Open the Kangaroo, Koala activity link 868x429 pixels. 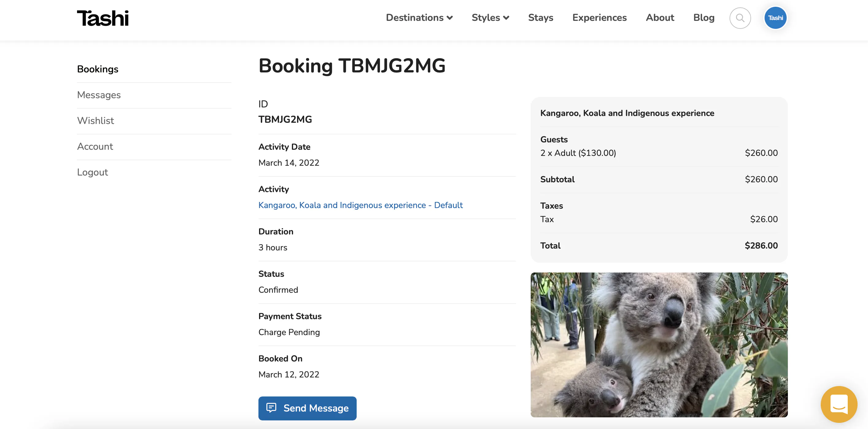tap(361, 205)
